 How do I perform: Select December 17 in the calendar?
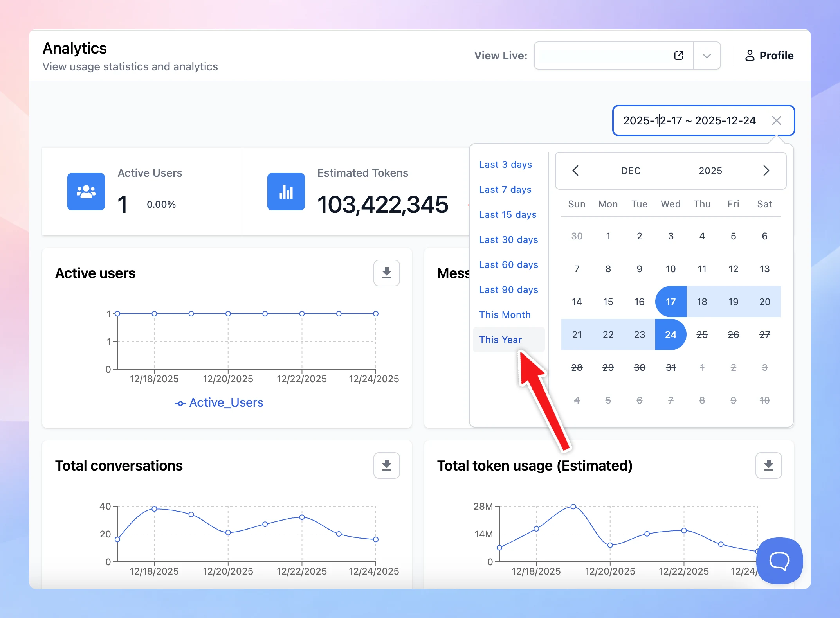click(671, 302)
